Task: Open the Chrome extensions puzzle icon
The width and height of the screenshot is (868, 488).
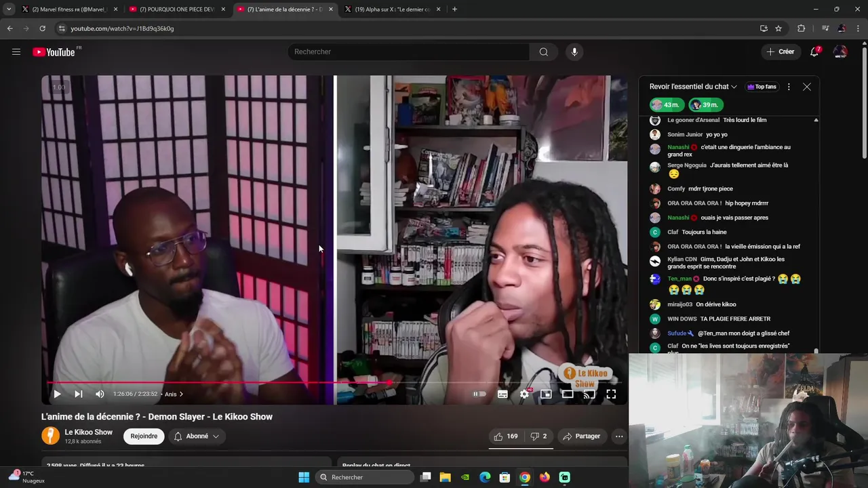Action: pos(802,28)
